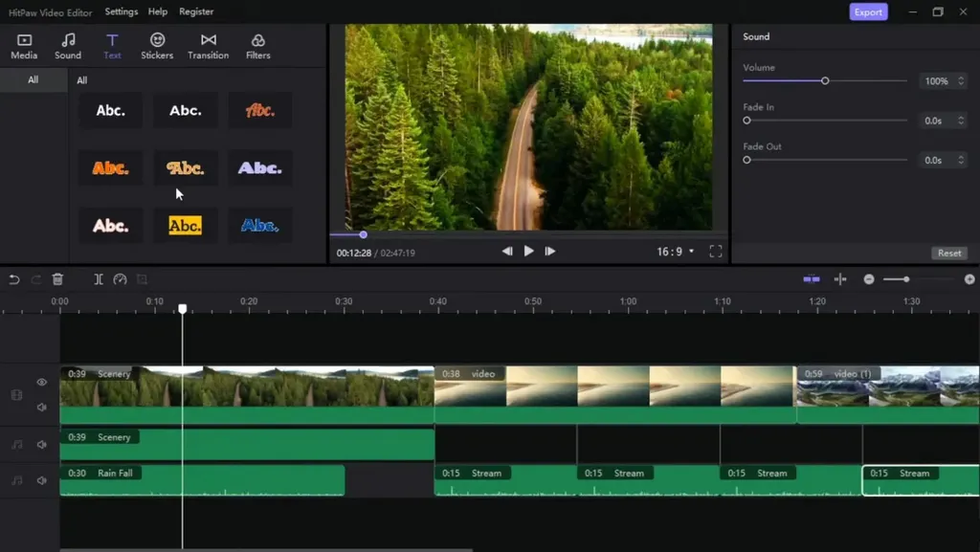Choose the red cursive Abc text style

[x=260, y=111]
